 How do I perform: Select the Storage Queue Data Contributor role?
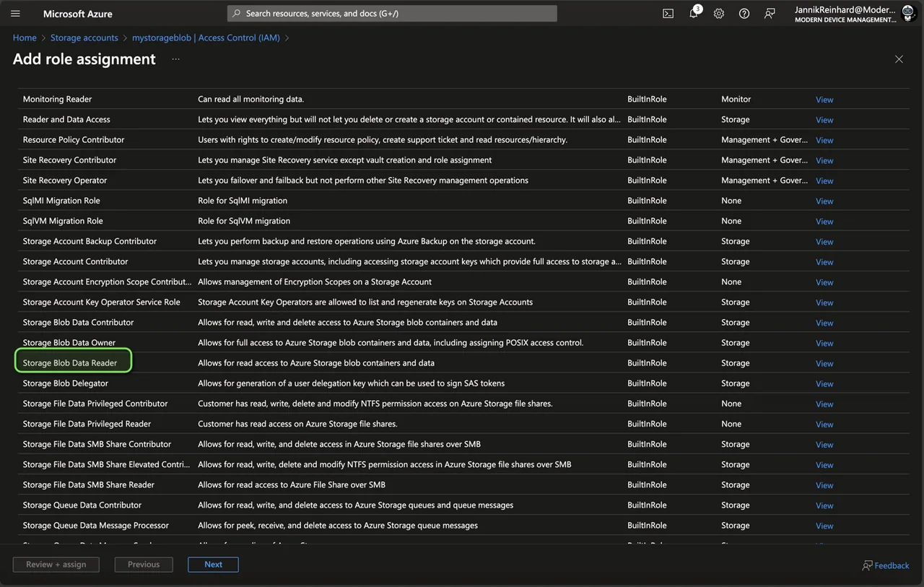[x=82, y=505]
